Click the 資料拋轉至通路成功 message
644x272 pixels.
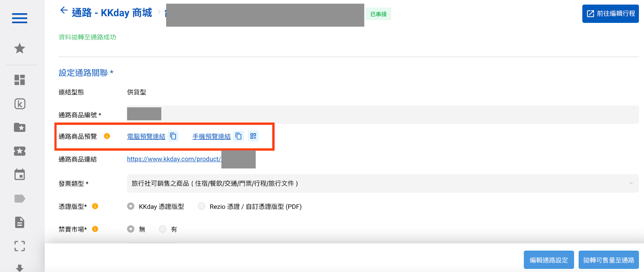(x=87, y=37)
